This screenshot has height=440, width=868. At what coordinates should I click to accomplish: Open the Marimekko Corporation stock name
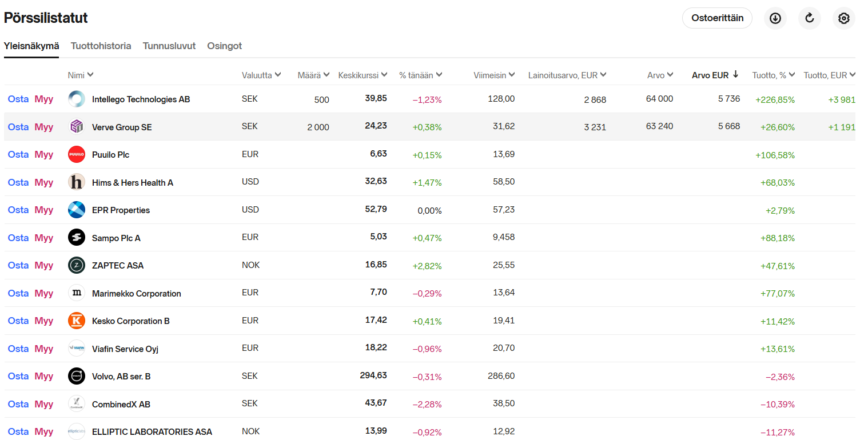[136, 293]
